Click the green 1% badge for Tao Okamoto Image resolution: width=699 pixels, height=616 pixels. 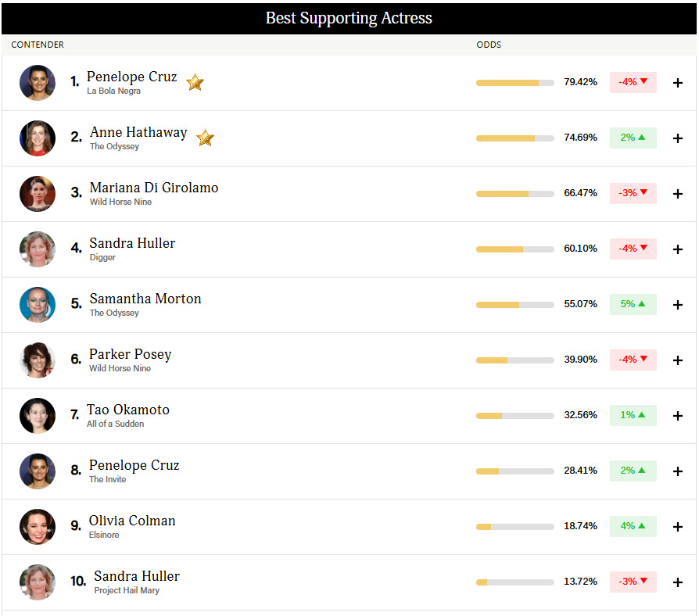click(633, 415)
